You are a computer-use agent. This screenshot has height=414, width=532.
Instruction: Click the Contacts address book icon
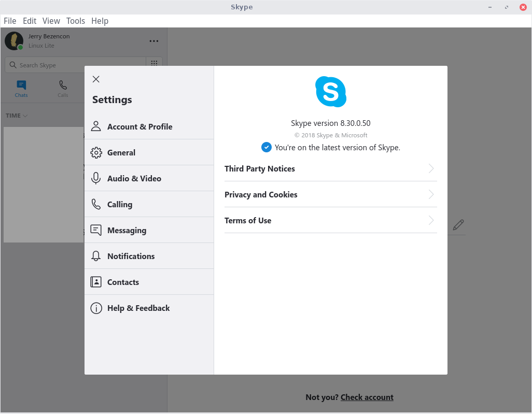point(96,282)
